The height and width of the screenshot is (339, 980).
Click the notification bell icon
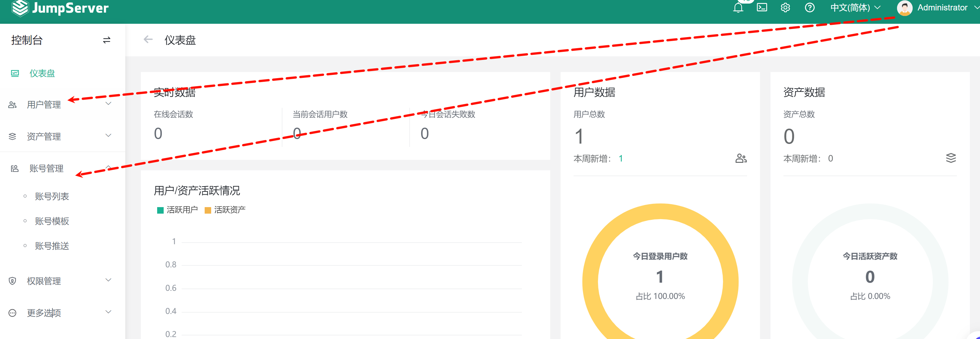tap(738, 7)
